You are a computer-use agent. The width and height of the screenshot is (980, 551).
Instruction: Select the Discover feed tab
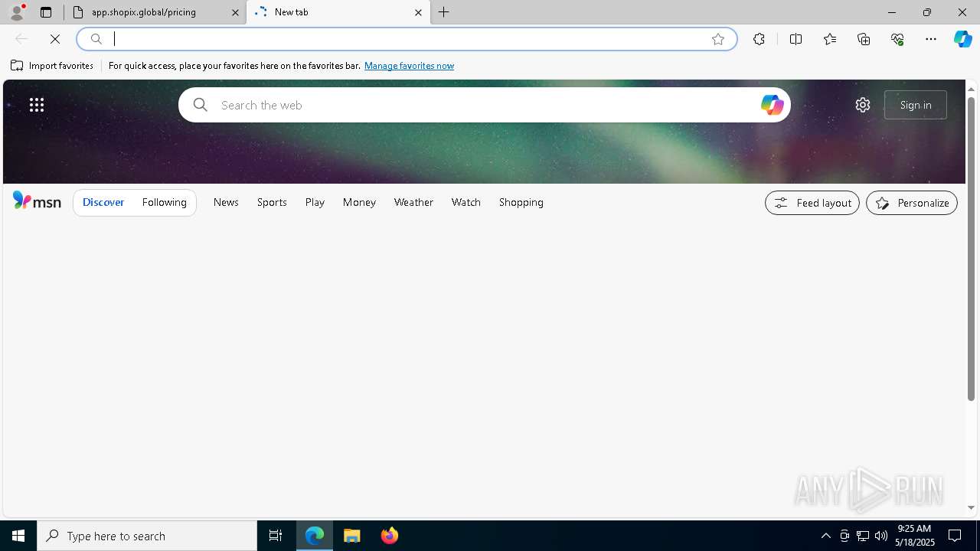click(x=103, y=202)
